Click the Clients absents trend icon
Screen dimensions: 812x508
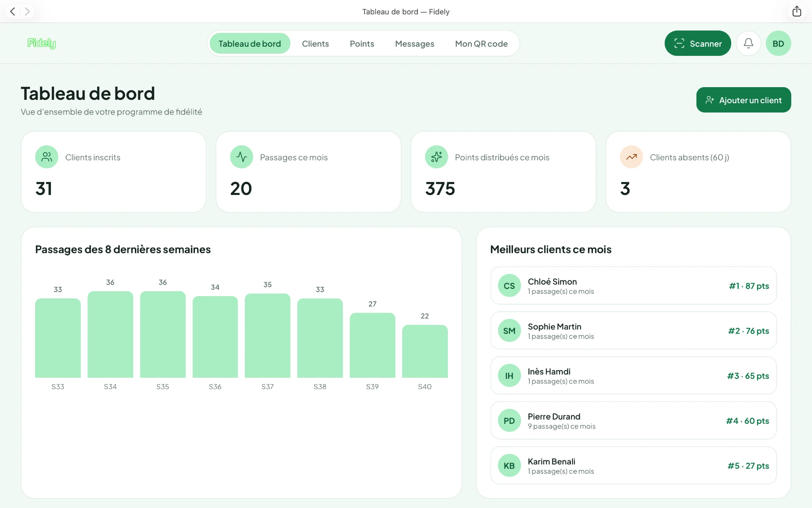tap(631, 157)
